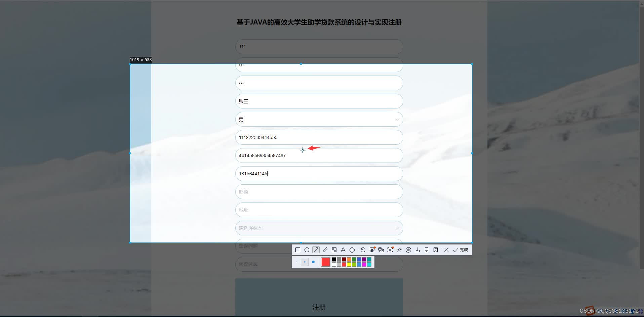The width and height of the screenshot is (644, 317).
Task: Choose the medium stroke size dot
Action: point(305,262)
